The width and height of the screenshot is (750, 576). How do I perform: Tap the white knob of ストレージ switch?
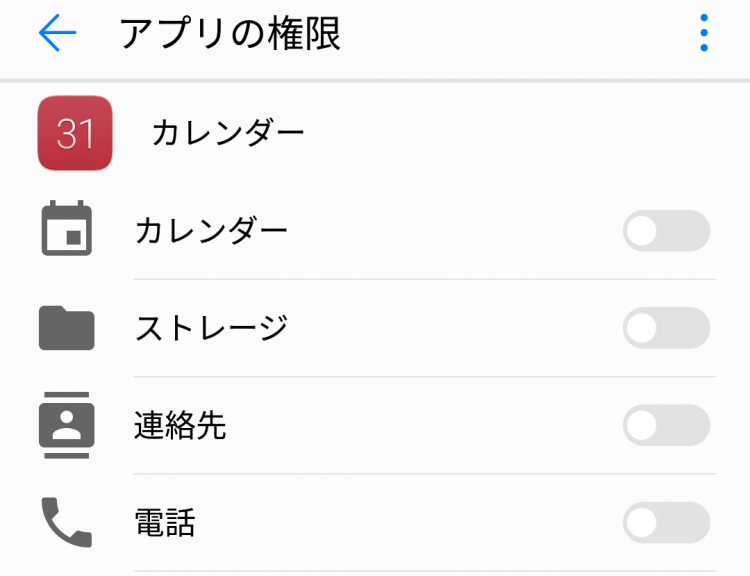click(x=642, y=328)
